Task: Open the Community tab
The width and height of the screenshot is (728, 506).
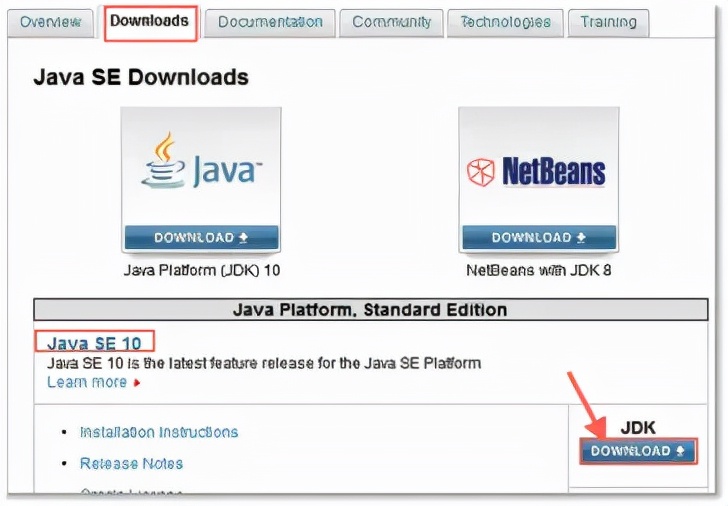Action: point(391,22)
